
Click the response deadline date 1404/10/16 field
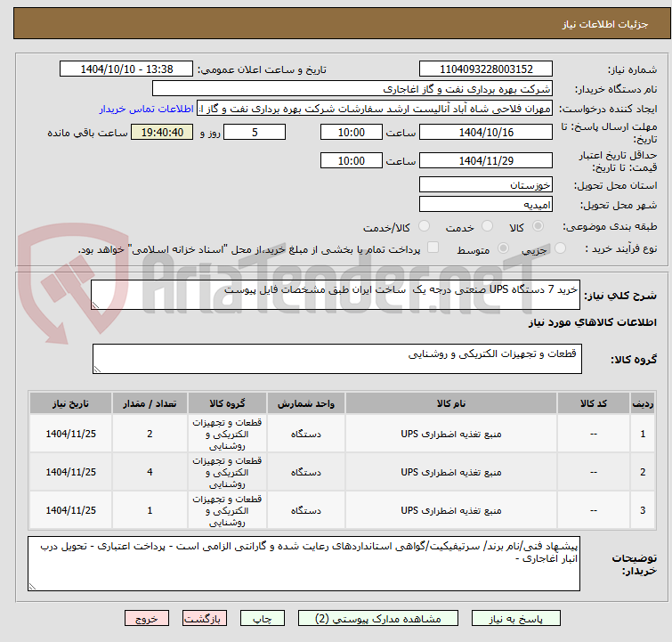click(x=486, y=132)
